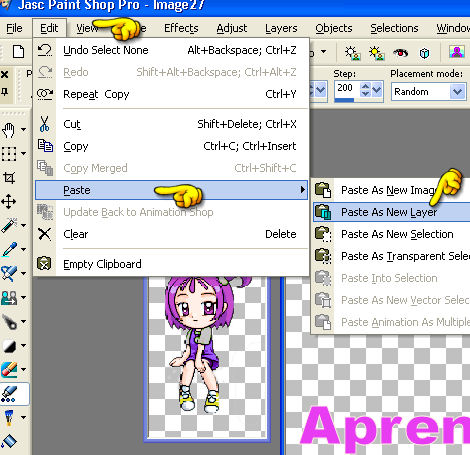Click the scissors Cut icon in Edit menu
Screen dimensions: 470x455
coord(44,124)
